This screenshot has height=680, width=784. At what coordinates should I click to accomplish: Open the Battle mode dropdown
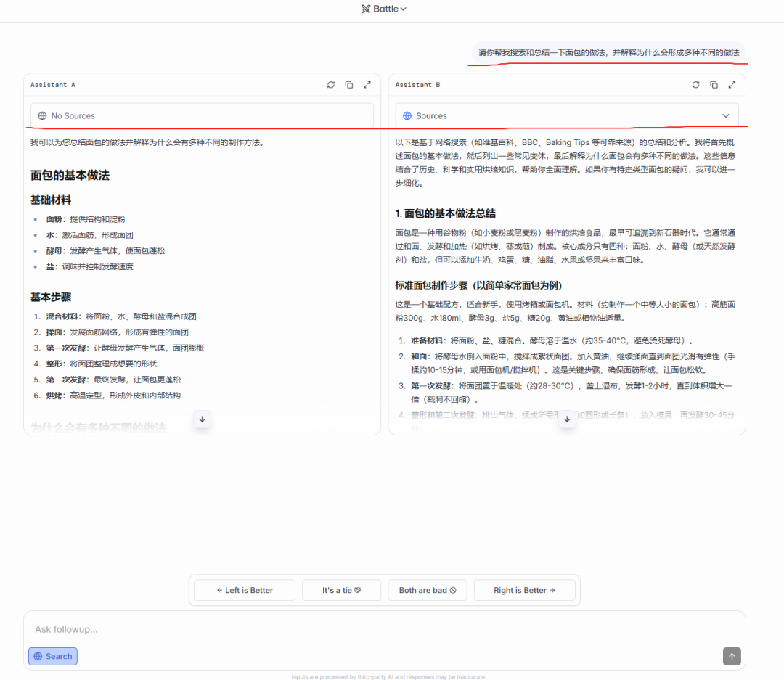[x=384, y=9]
